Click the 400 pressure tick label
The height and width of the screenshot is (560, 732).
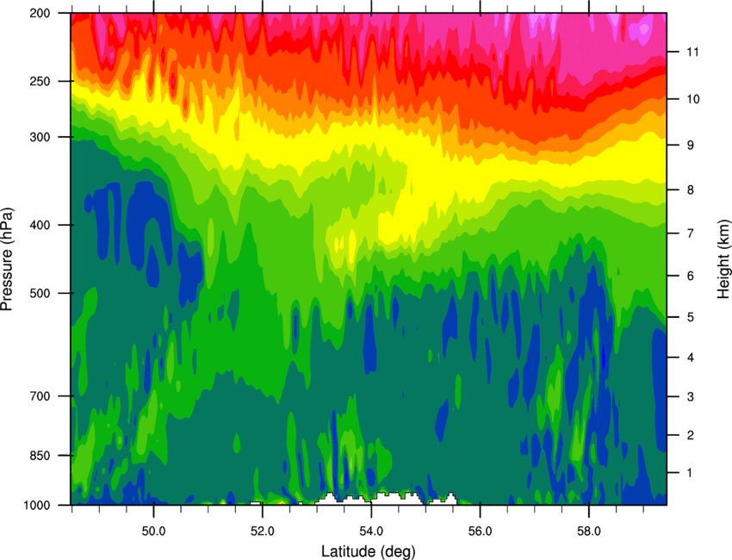click(x=40, y=225)
